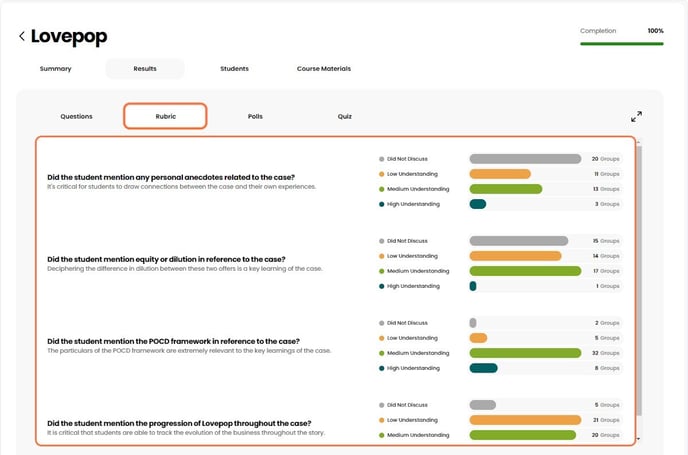Open the Polls sub-tab

pos(255,116)
